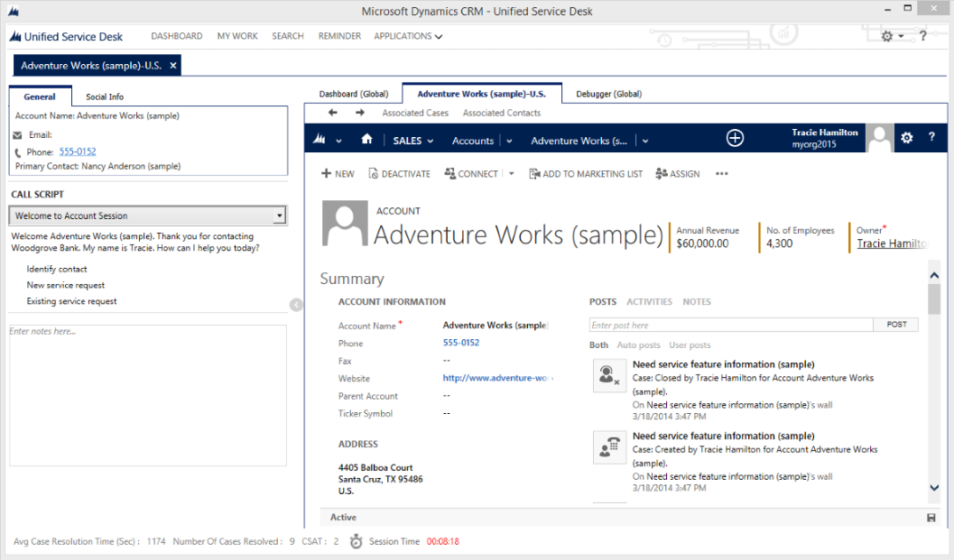This screenshot has height=560, width=954.
Task: Click the POST button
Action: 895,325
